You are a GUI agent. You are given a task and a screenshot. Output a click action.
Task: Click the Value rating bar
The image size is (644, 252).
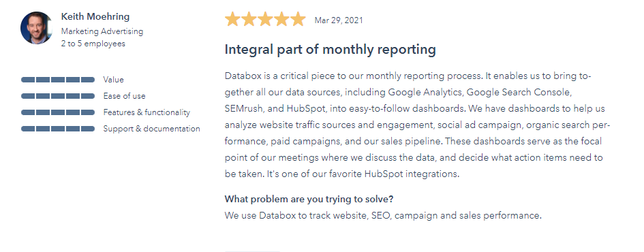coord(58,80)
